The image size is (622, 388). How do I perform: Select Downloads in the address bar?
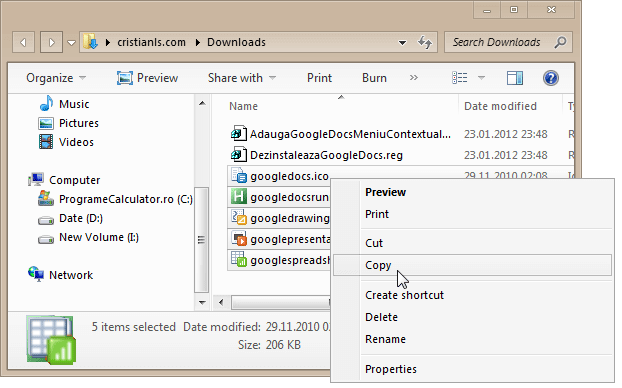[x=236, y=42]
